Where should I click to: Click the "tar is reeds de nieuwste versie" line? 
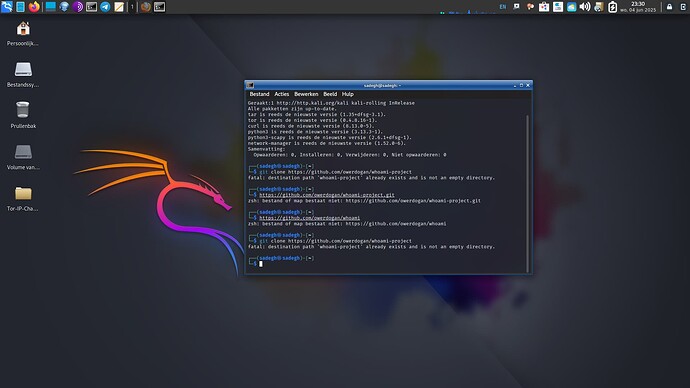coord(316,114)
